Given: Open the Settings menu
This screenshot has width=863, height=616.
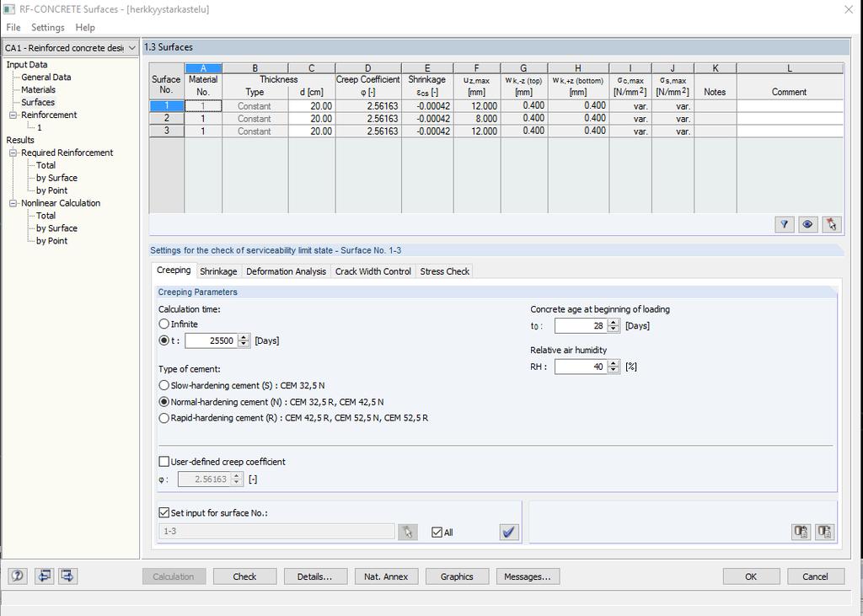Looking at the screenshot, I should (x=48, y=28).
